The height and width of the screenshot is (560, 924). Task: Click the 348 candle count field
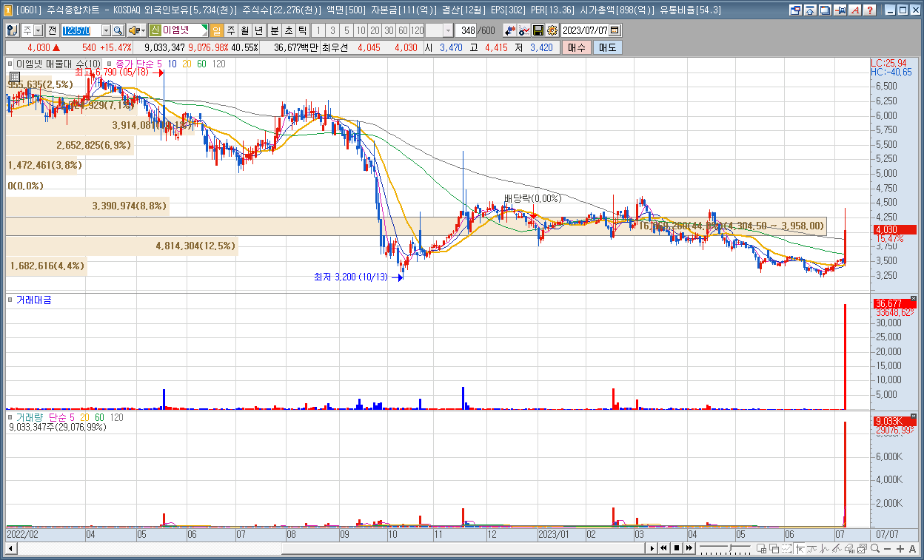[x=467, y=30]
